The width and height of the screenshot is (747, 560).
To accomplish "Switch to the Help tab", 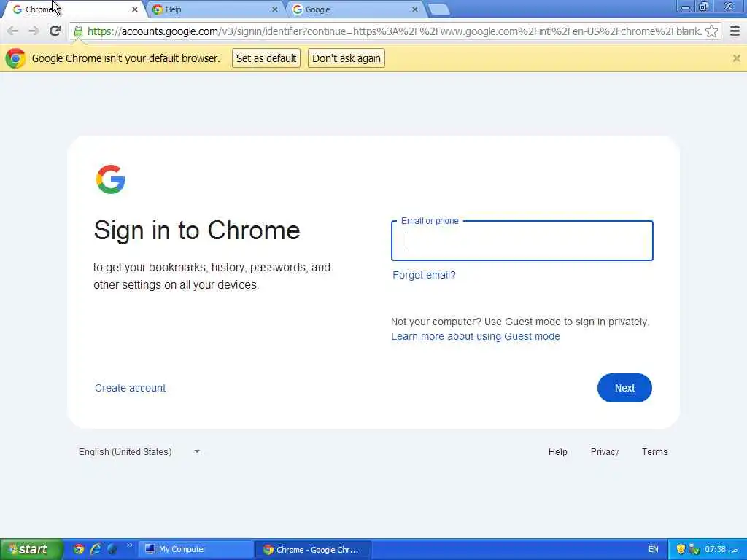I will click(214, 9).
